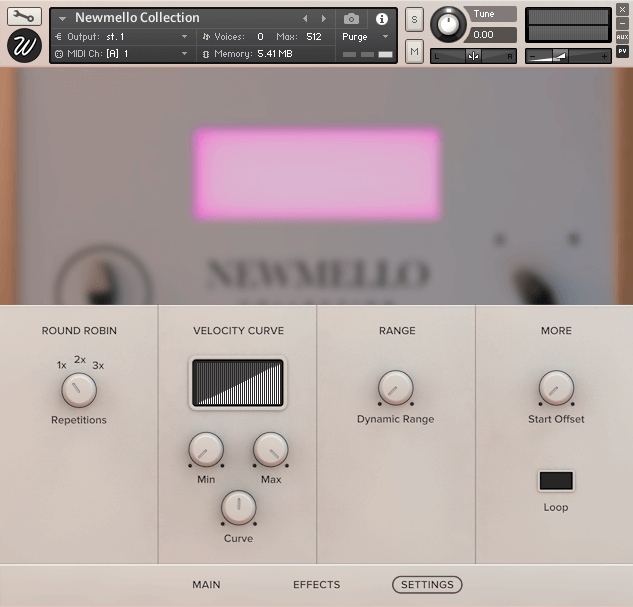633x607 pixels.
Task: Click the W logo badge
Action: point(24,46)
